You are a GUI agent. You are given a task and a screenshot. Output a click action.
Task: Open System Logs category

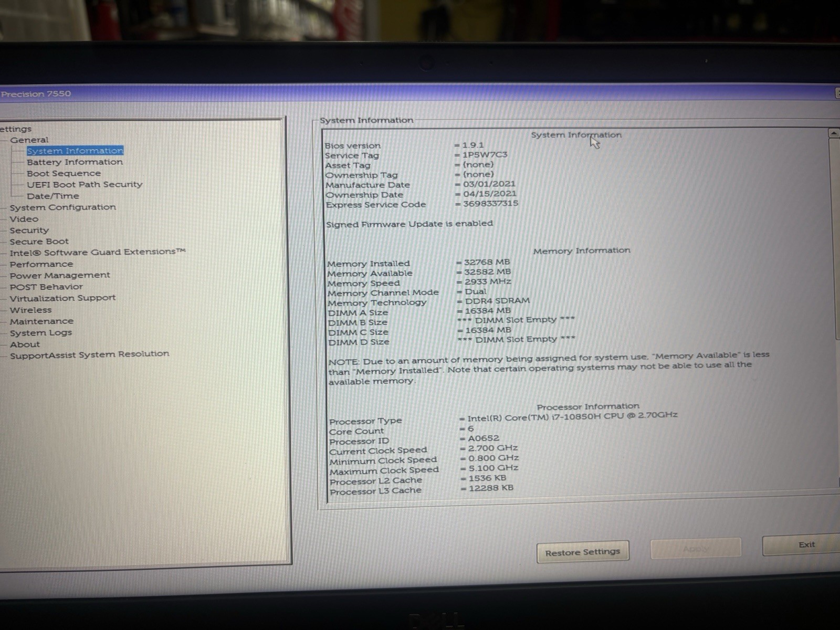pos(40,333)
